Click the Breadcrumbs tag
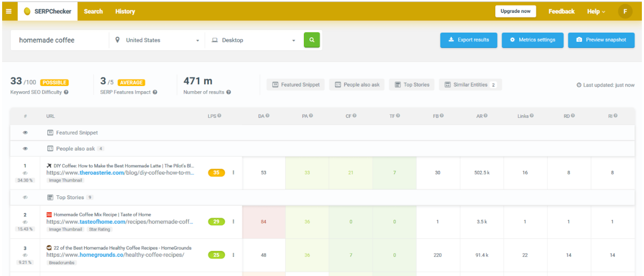644x276 pixels. coord(62,262)
